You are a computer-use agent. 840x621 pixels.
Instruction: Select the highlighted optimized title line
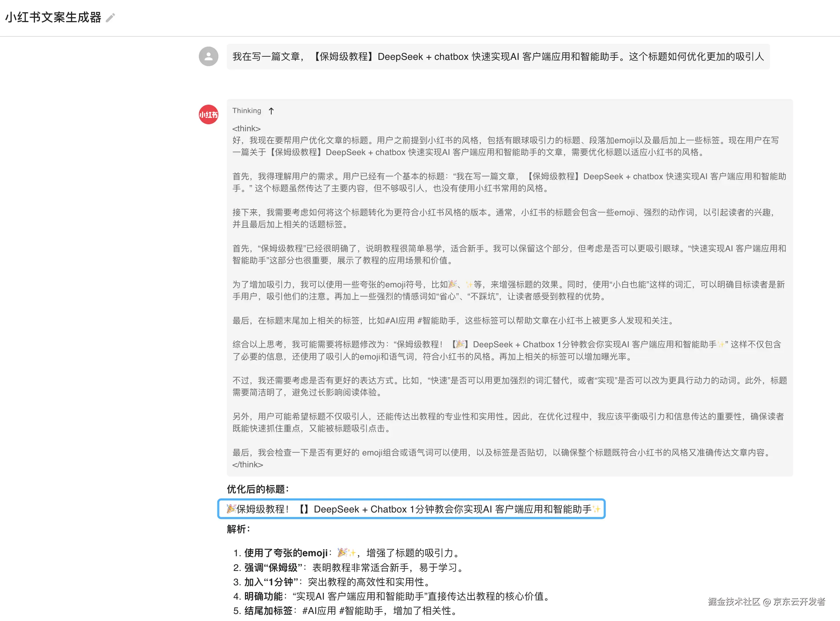[412, 509]
